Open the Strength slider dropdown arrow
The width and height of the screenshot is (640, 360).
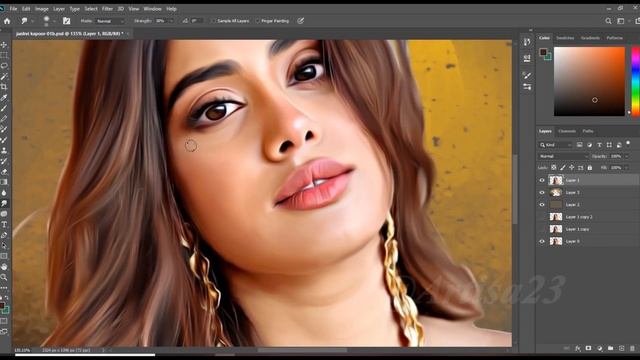pos(171,21)
